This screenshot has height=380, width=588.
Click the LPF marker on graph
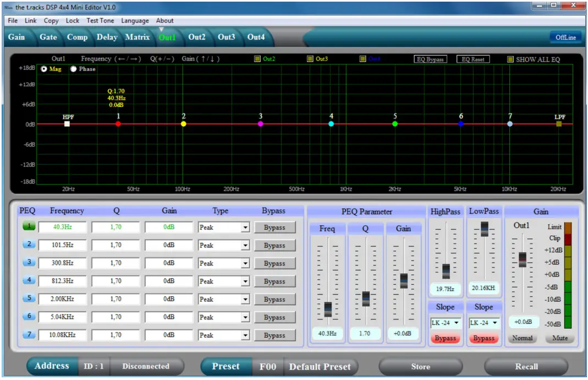click(x=559, y=124)
